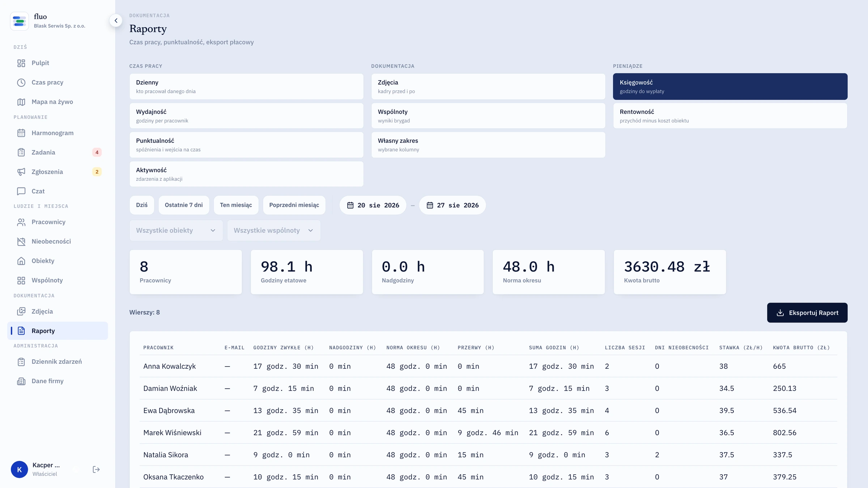Image resolution: width=868 pixels, height=488 pixels.
Task: Click Marek Wiśniewski in the table
Action: 172,433
